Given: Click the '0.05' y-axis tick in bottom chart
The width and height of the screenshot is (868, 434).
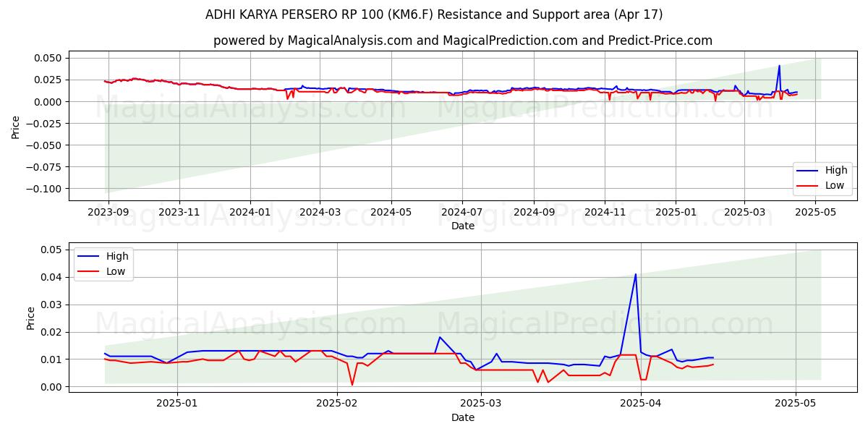Looking at the screenshot, I should (x=53, y=250).
